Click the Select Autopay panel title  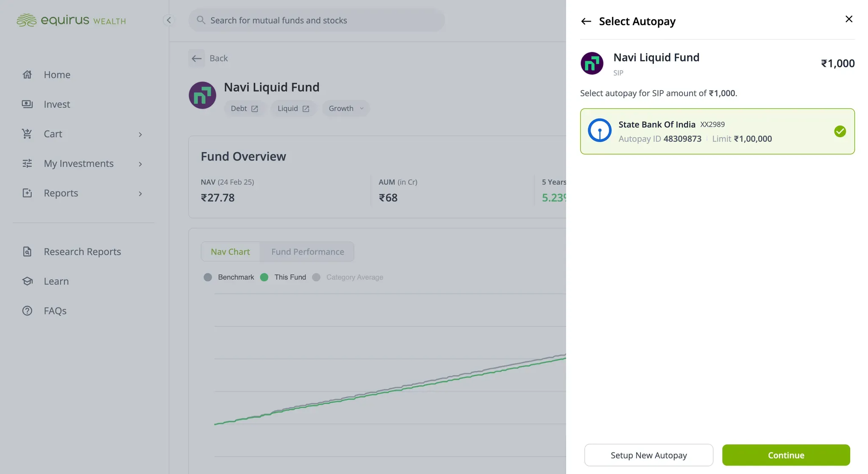point(637,21)
